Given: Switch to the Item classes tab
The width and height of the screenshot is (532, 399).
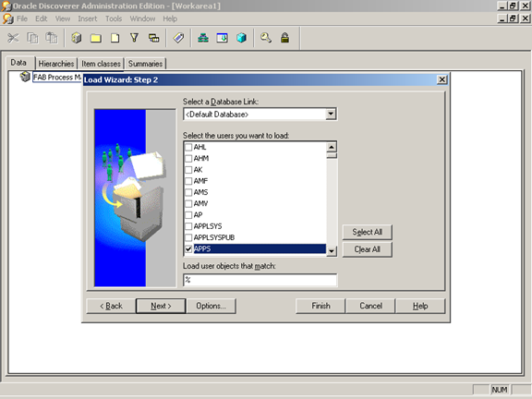Looking at the screenshot, I should pos(101,64).
